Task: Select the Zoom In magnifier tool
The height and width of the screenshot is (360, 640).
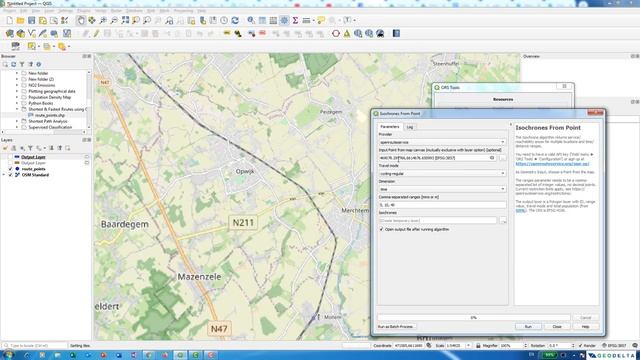Action: 103,20
